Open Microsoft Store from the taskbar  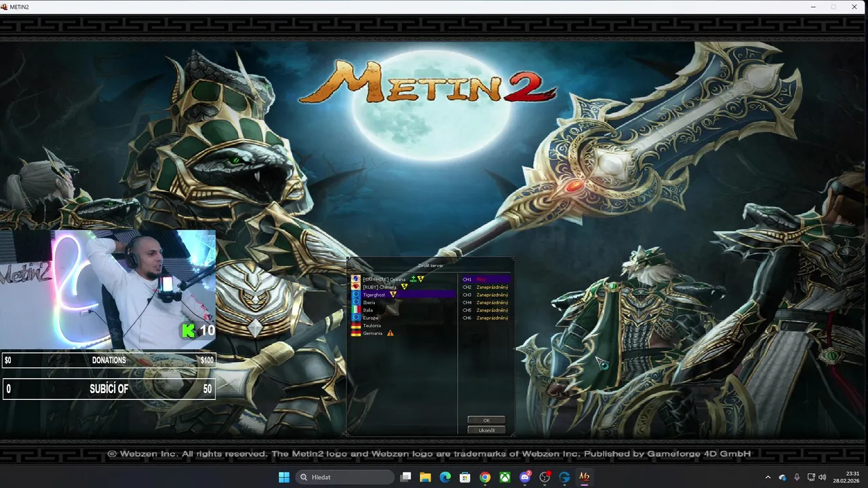point(465,477)
